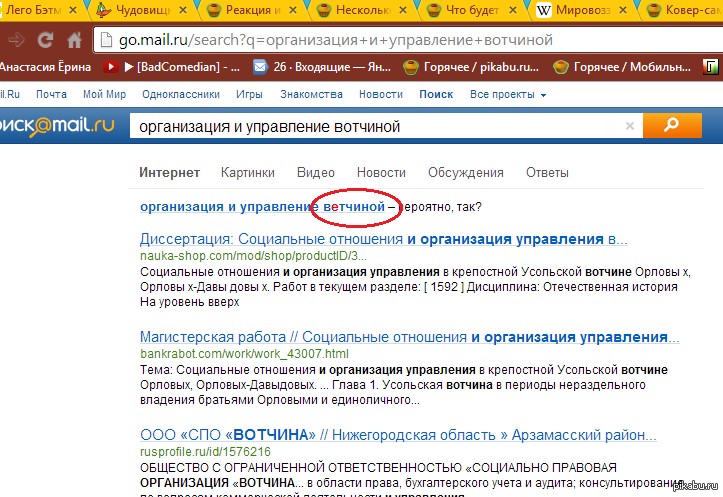Click suggested query организация и управление ветчиной
Viewport: 723px width, 497px height.
262,207
